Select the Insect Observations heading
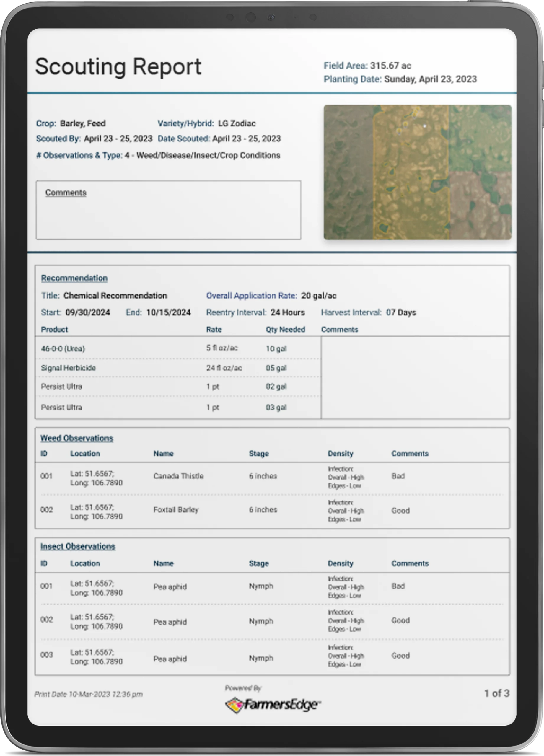Image resolution: width=544 pixels, height=756 pixels. (78, 546)
